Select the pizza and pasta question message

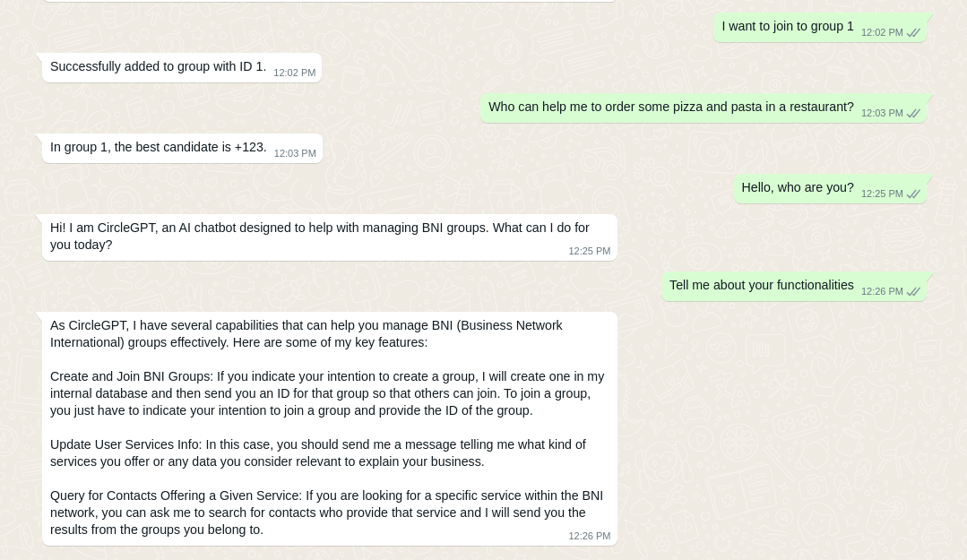tap(670, 107)
